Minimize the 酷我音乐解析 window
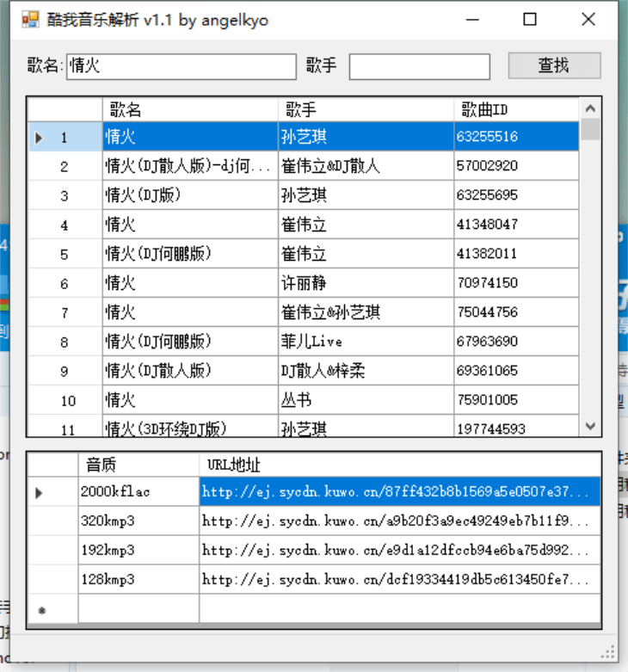This screenshot has height=672, width=628. pos(472,20)
